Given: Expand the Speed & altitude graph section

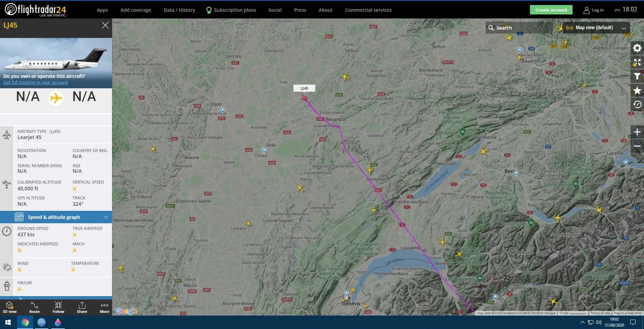Looking at the screenshot, I should pos(56,217).
